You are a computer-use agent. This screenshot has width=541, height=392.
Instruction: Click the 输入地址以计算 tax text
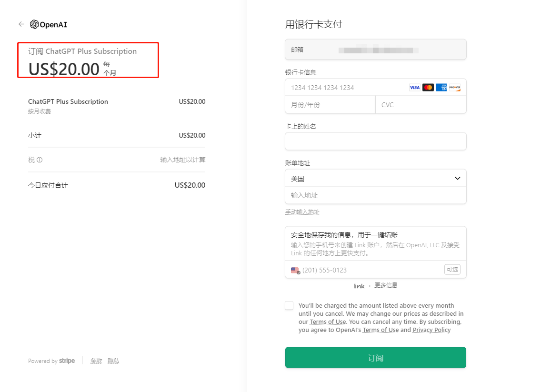coord(182,160)
